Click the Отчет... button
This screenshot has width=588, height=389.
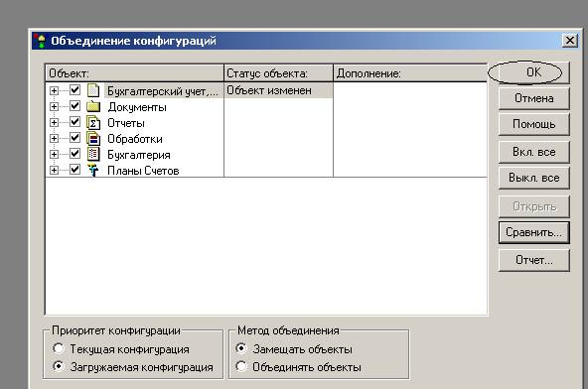point(533,260)
